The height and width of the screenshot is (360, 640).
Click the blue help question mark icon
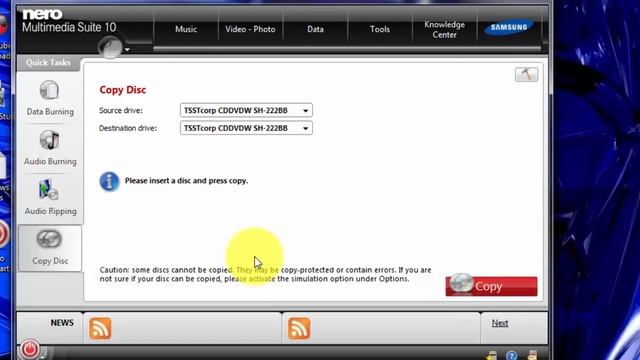511,355
